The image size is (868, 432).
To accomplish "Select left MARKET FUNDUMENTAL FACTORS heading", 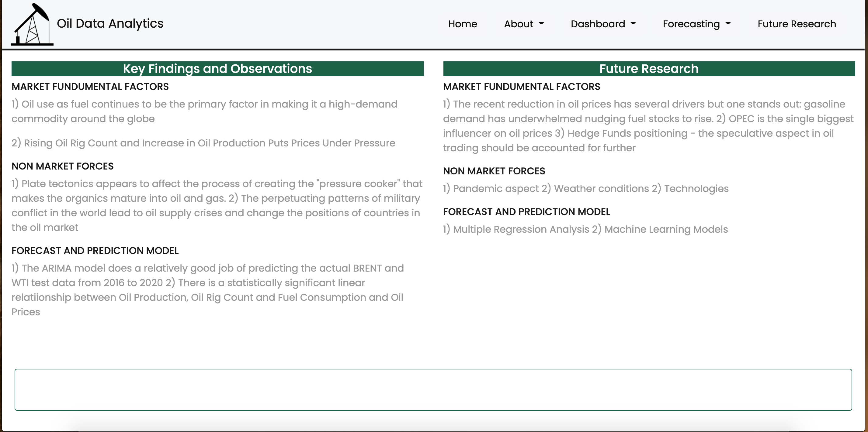I will (x=90, y=87).
